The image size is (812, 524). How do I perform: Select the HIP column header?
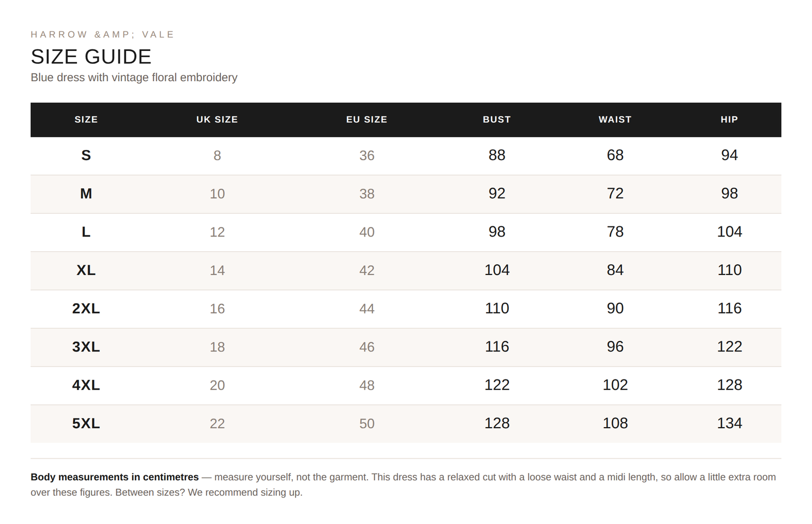(x=729, y=120)
